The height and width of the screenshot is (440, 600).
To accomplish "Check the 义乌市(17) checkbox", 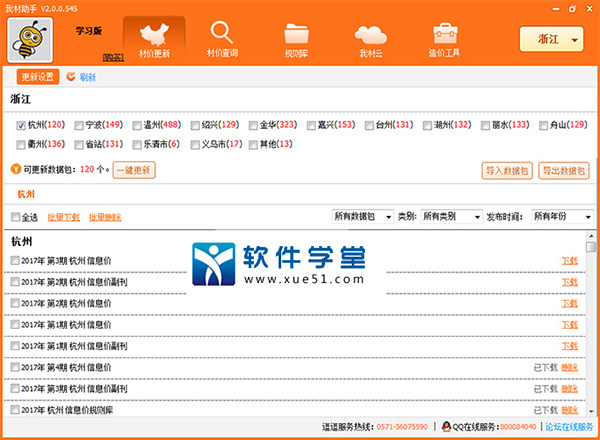I will click(195, 145).
